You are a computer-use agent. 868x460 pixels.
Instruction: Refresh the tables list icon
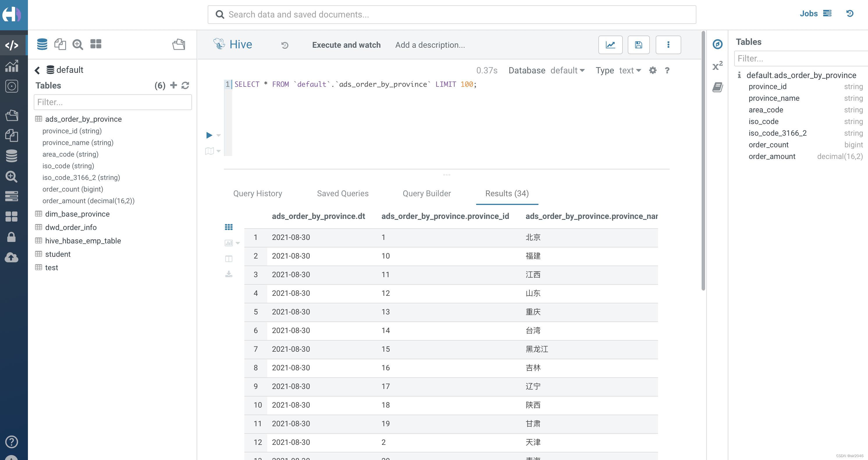(185, 85)
